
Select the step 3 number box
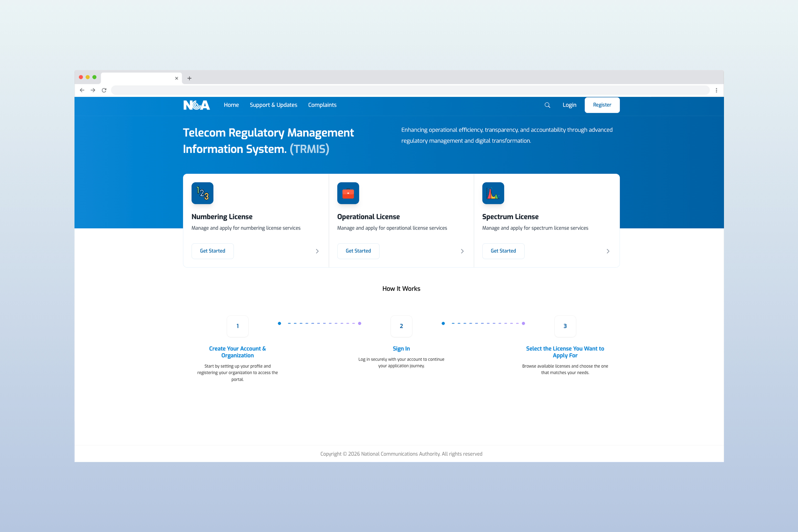(x=565, y=326)
